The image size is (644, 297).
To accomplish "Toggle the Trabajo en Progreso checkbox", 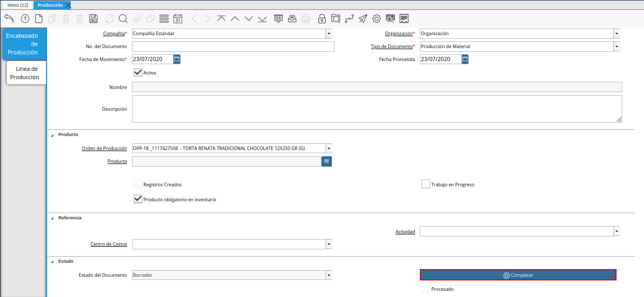I will (x=426, y=184).
